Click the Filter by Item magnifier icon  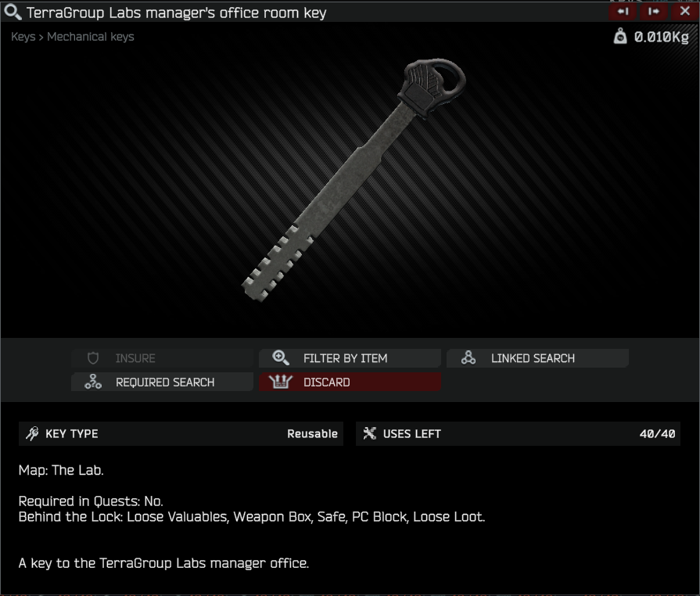click(281, 357)
